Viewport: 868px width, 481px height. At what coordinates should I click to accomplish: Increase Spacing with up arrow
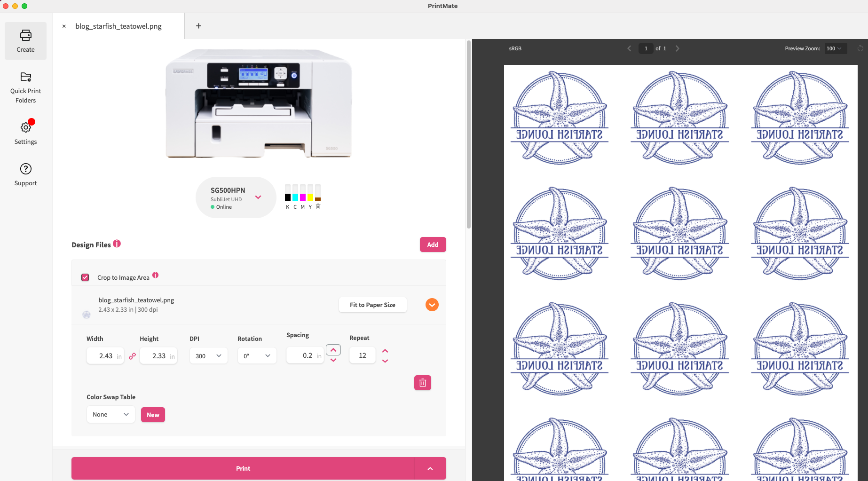pyautogui.click(x=333, y=350)
